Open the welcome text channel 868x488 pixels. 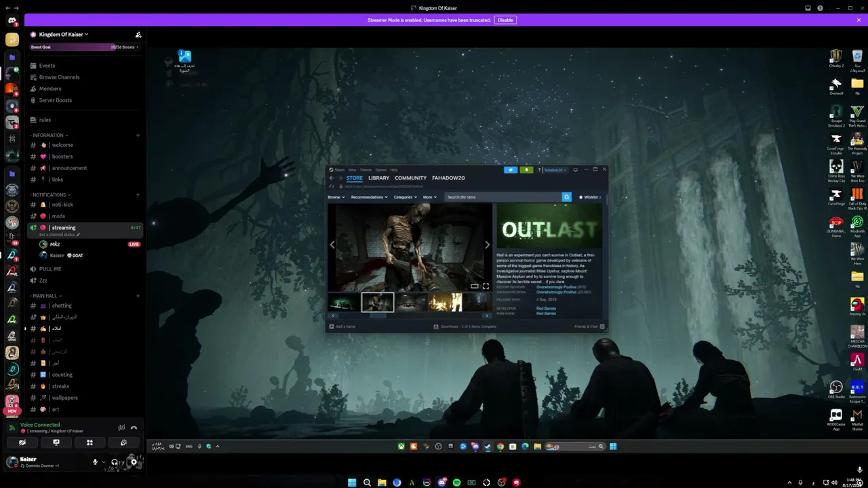(85, 145)
